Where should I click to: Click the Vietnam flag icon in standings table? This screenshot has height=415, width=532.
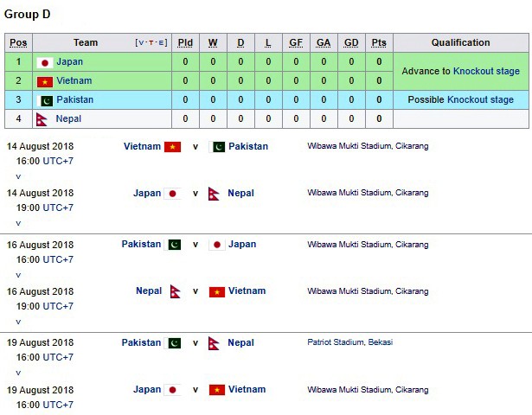click(45, 82)
